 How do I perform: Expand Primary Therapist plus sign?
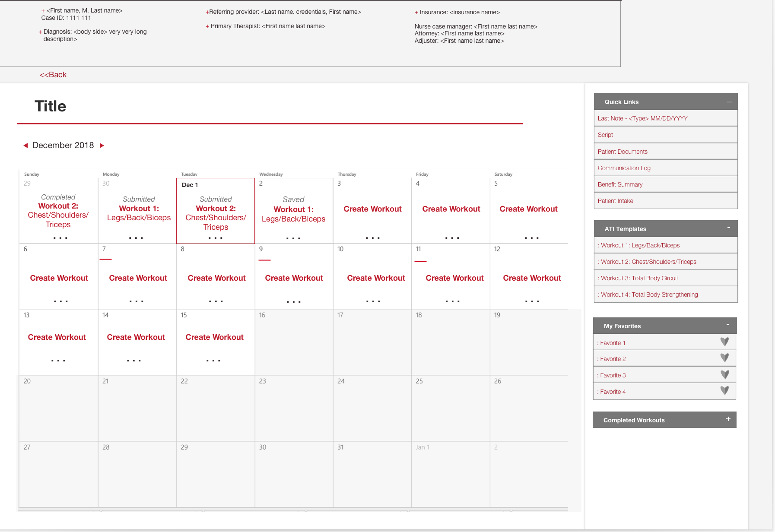(x=207, y=26)
